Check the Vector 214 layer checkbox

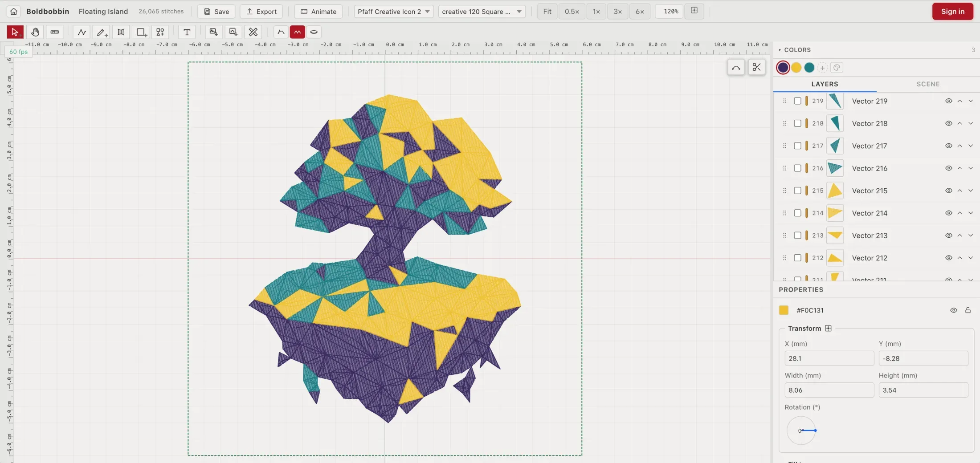pyautogui.click(x=798, y=213)
